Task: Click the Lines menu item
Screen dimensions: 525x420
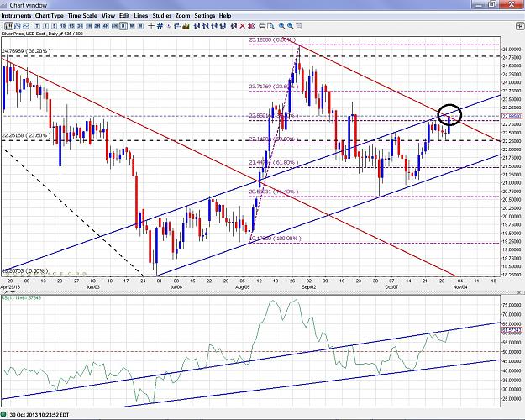Action: 140,16
